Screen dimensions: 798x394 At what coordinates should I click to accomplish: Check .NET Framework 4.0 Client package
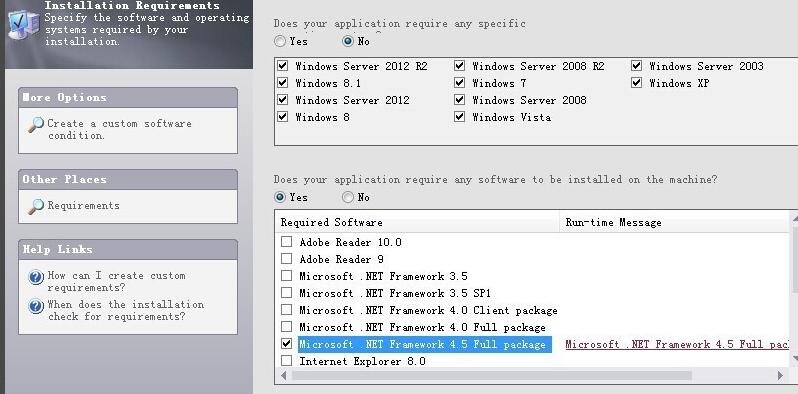tap(287, 309)
